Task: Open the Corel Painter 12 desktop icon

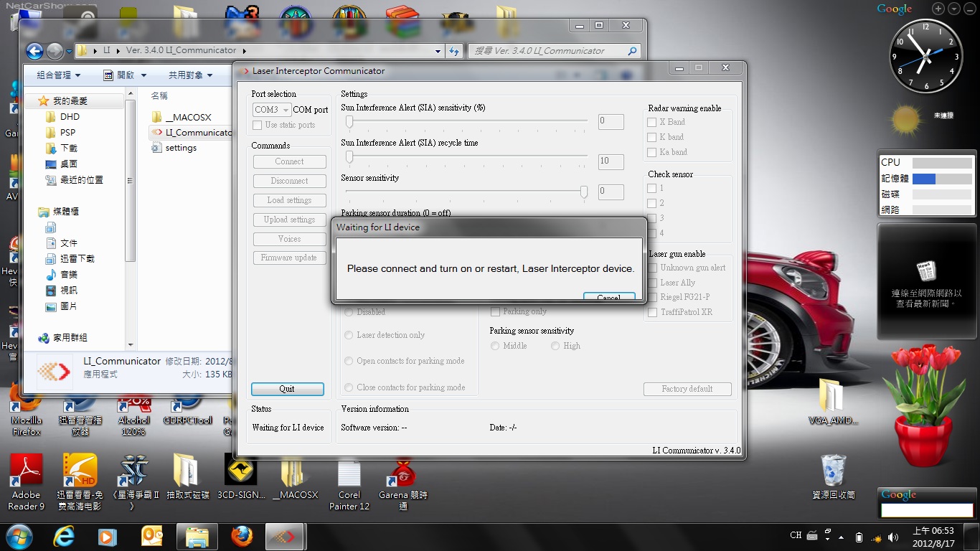Action: (349, 474)
